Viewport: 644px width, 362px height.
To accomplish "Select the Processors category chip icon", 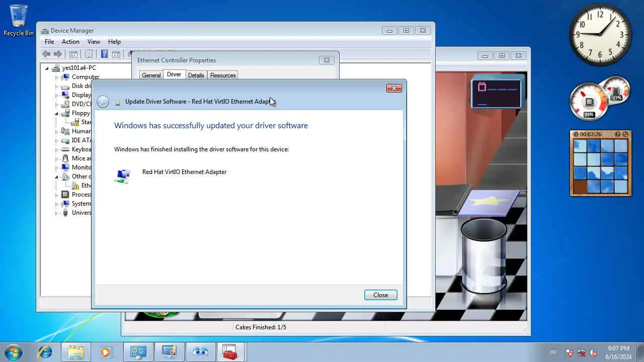I will (65, 195).
